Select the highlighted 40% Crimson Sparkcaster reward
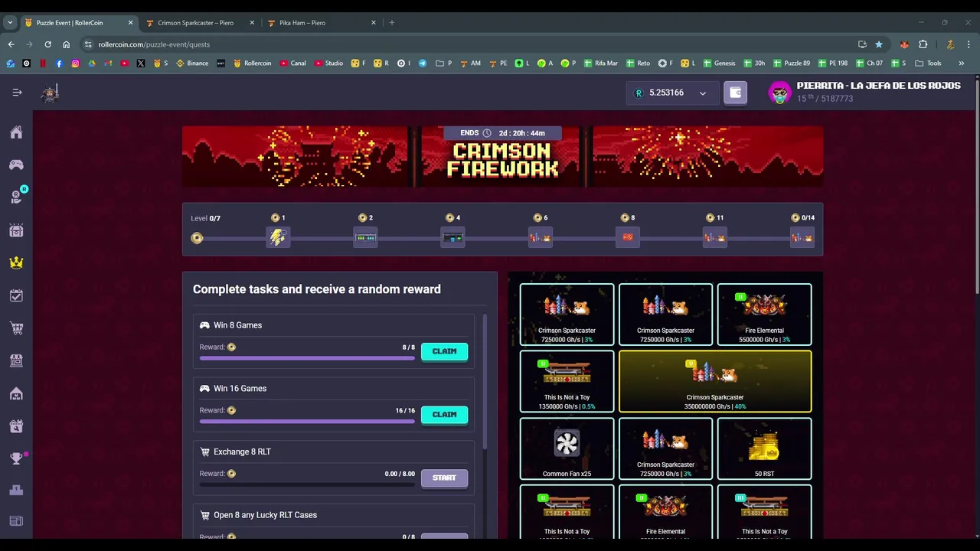The image size is (980, 551). 715,381
